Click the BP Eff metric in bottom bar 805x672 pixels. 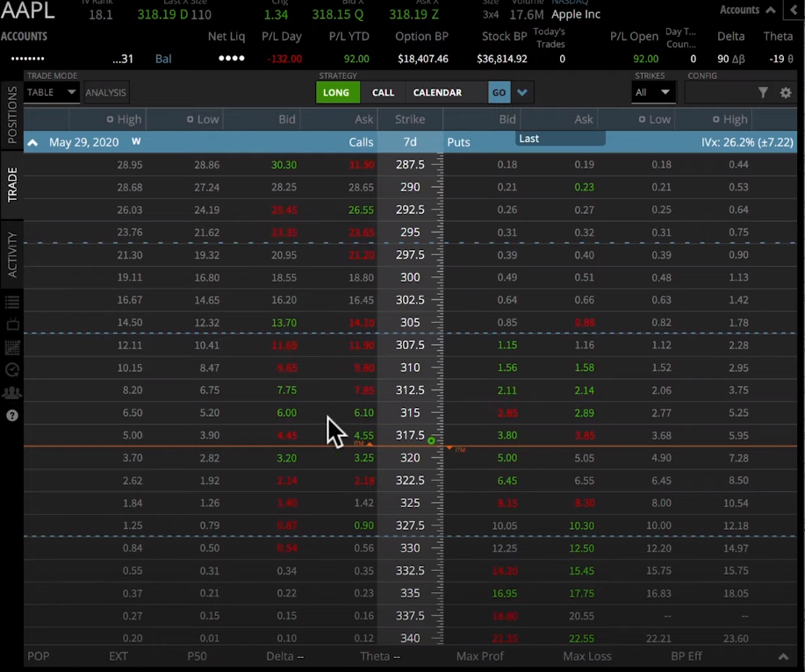686,656
